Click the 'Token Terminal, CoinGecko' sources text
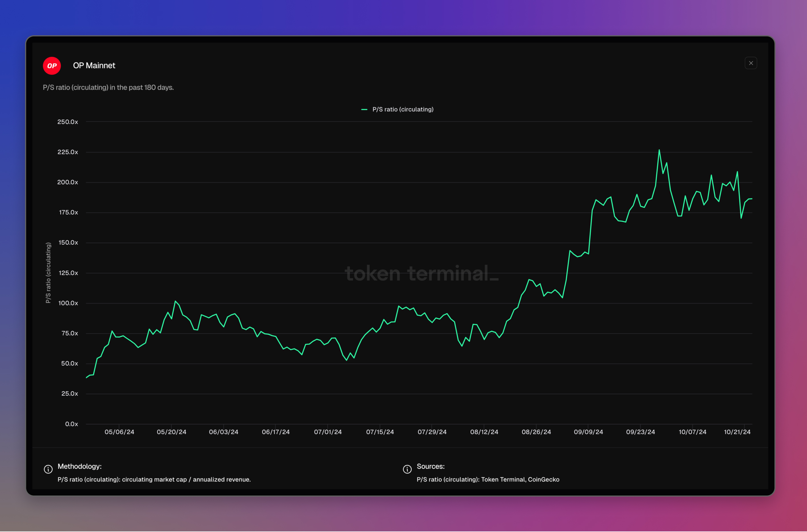The width and height of the screenshot is (807, 532). click(x=520, y=479)
